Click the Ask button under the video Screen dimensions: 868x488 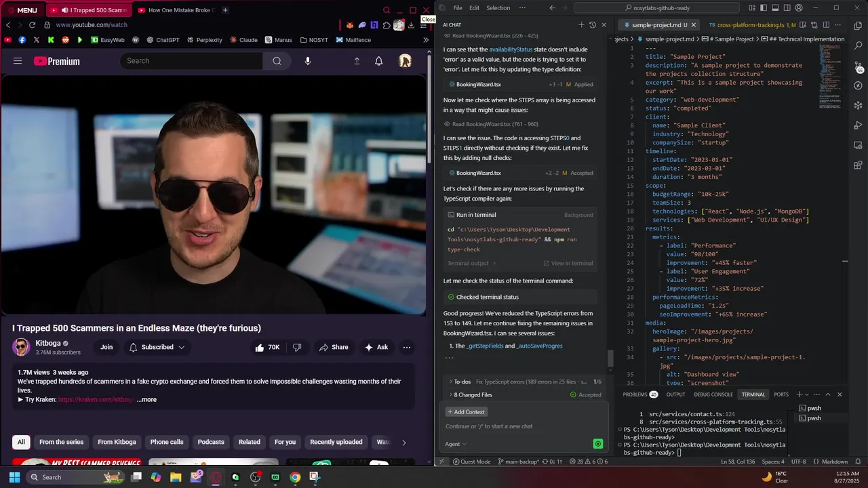pyautogui.click(x=376, y=347)
